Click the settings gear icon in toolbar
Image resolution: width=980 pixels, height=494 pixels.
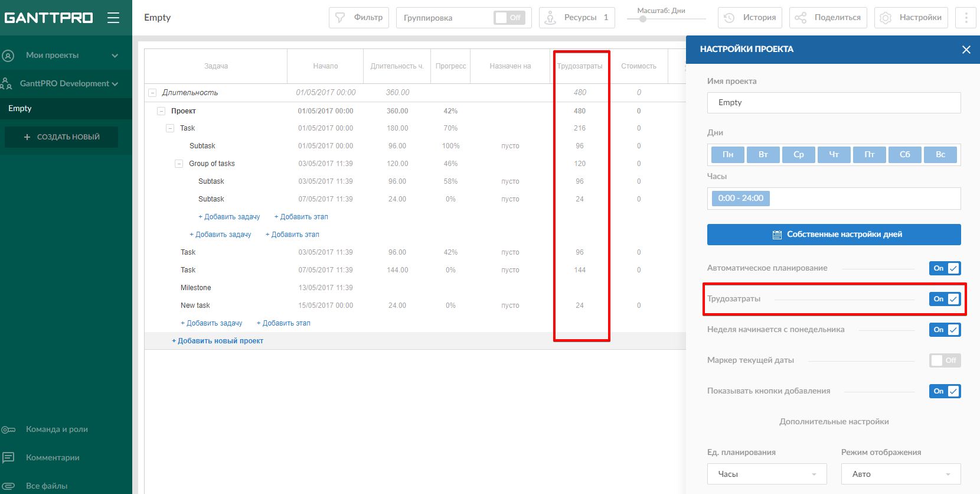(886, 18)
